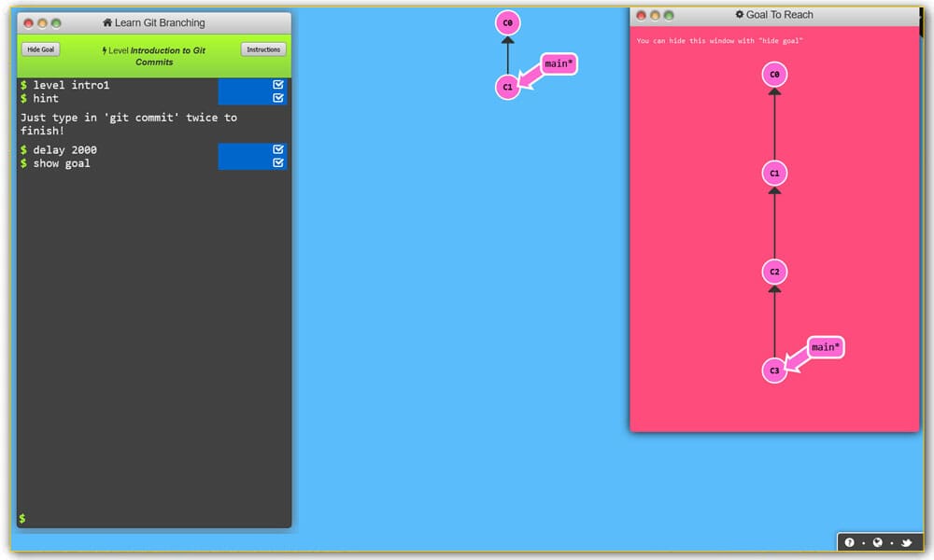Select commit node C0 in main tree
This screenshot has width=934, height=560.
point(507,23)
